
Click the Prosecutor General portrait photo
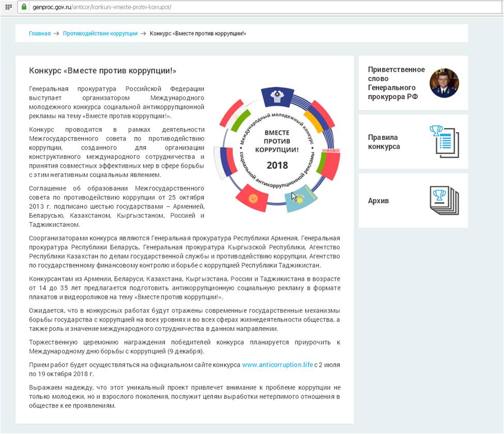(444, 83)
